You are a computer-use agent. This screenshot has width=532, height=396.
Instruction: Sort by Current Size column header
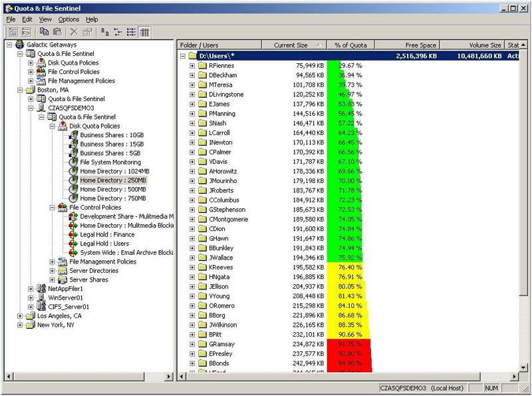pos(294,45)
